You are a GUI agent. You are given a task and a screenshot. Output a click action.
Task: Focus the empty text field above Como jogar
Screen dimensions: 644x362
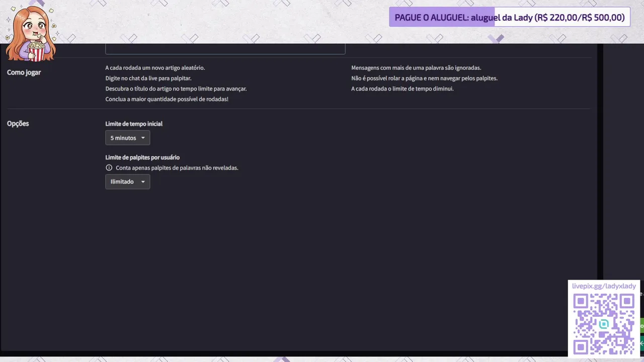[225, 49]
